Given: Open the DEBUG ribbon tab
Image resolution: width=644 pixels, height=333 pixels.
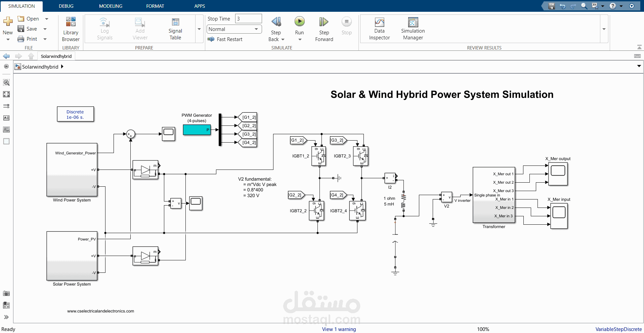Looking at the screenshot, I should 66,6.
